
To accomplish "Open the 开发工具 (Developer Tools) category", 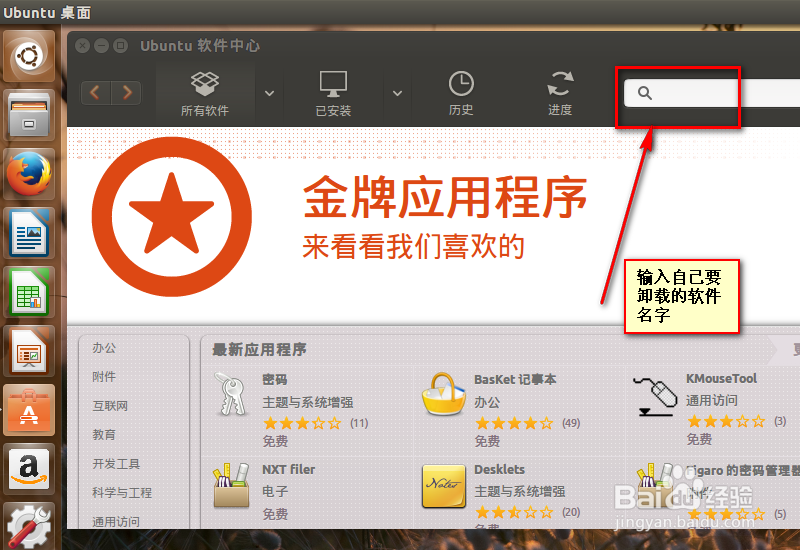I will [116, 464].
